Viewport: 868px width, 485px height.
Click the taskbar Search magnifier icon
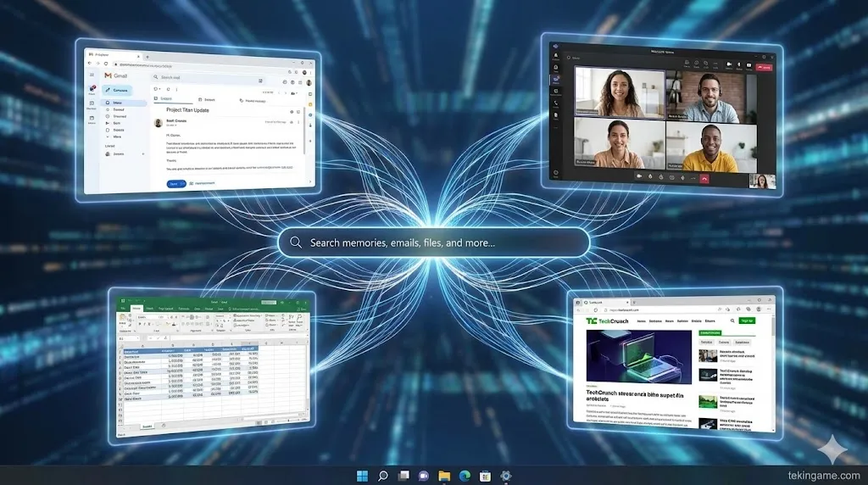(383, 477)
